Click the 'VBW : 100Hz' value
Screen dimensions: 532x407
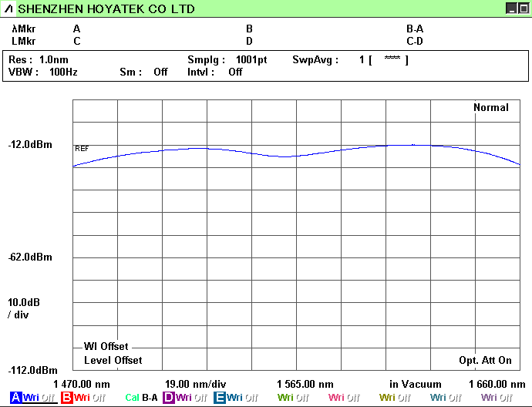(43, 72)
